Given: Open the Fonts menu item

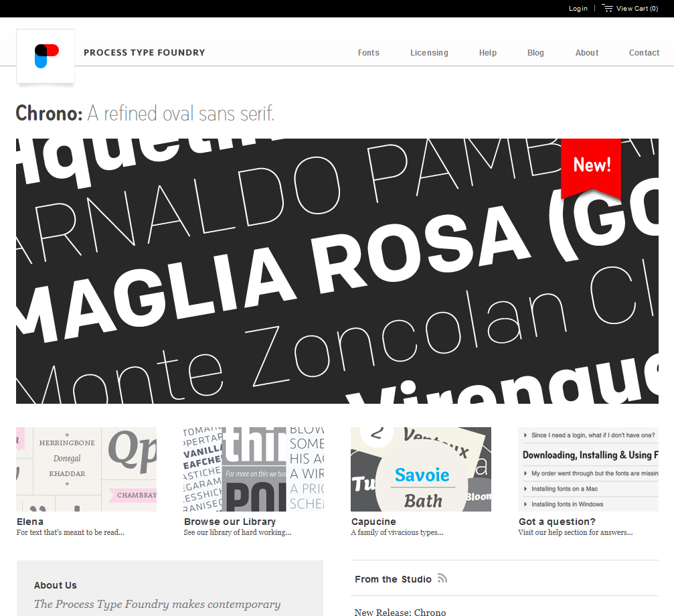Looking at the screenshot, I should [x=368, y=52].
